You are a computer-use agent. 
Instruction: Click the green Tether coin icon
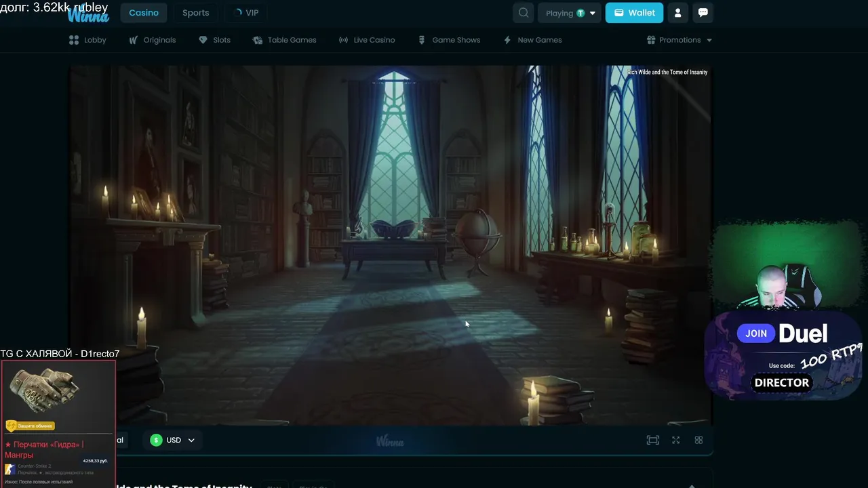point(580,13)
